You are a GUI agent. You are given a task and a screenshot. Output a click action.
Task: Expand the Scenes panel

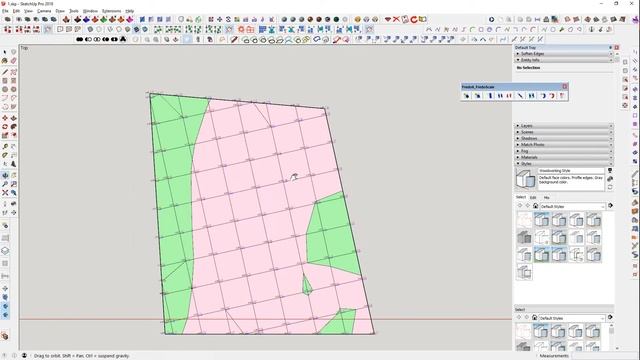pyautogui.click(x=564, y=132)
